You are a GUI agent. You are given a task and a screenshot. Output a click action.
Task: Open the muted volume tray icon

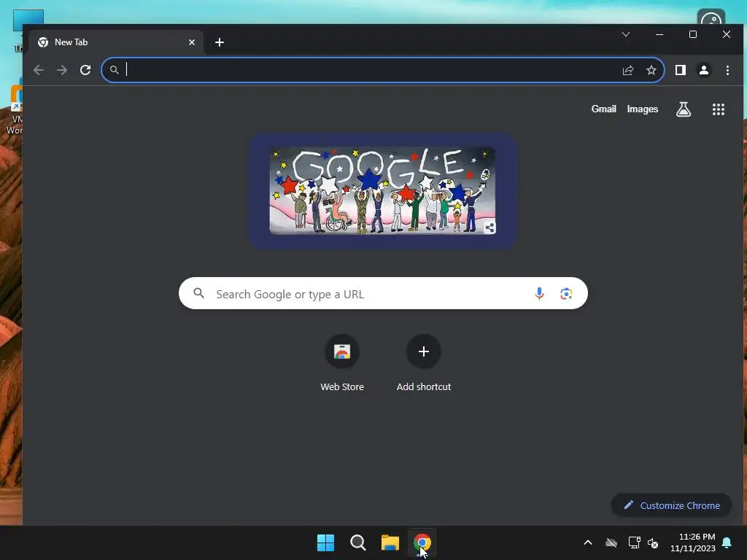(x=653, y=542)
